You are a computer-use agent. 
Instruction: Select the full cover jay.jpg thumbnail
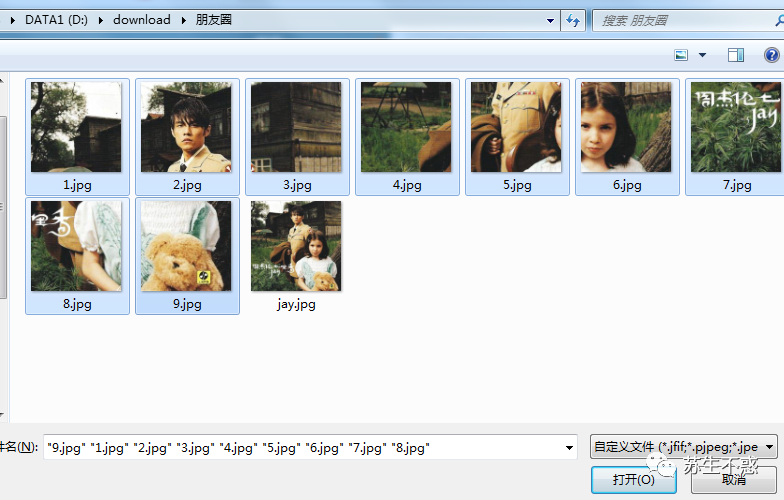click(296, 246)
